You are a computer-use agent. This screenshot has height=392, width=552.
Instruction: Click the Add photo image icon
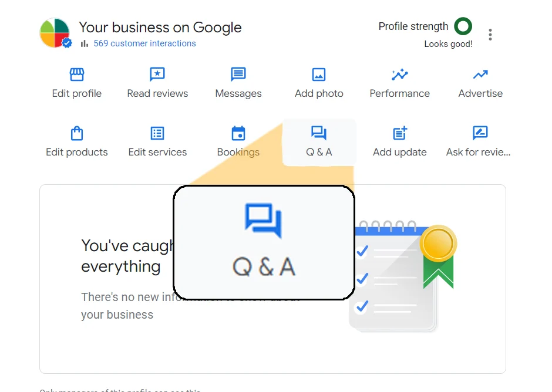pyautogui.click(x=319, y=75)
